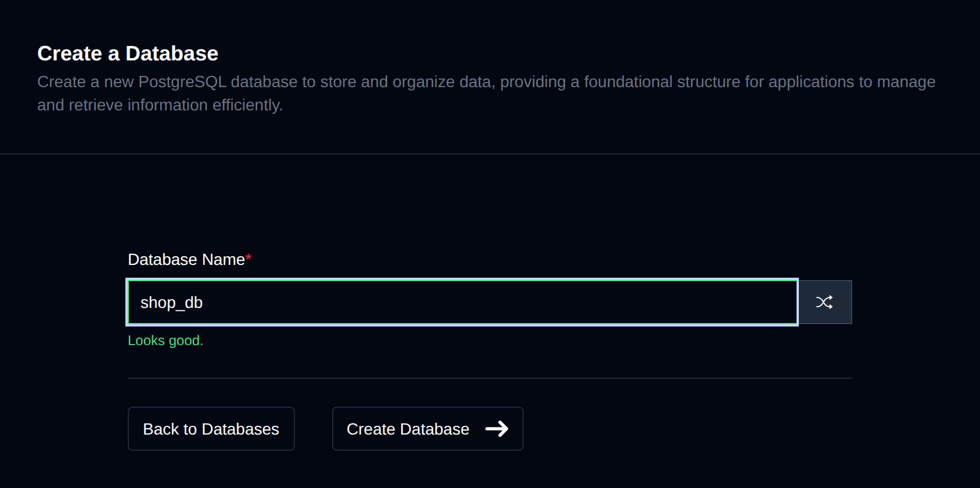Click the PostgreSQL description paragraph
Image resolution: width=980 pixels, height=488 pixels.
[x=487, y=93]
